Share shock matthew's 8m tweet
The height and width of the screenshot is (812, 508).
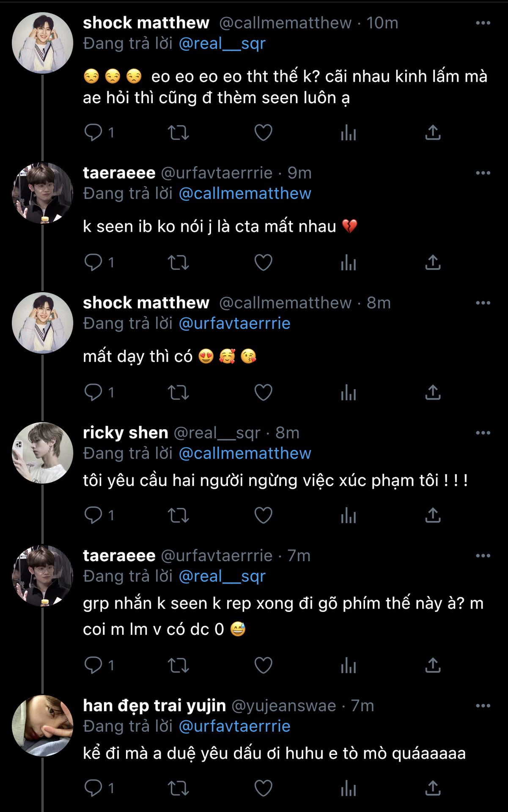pos(433,392)
